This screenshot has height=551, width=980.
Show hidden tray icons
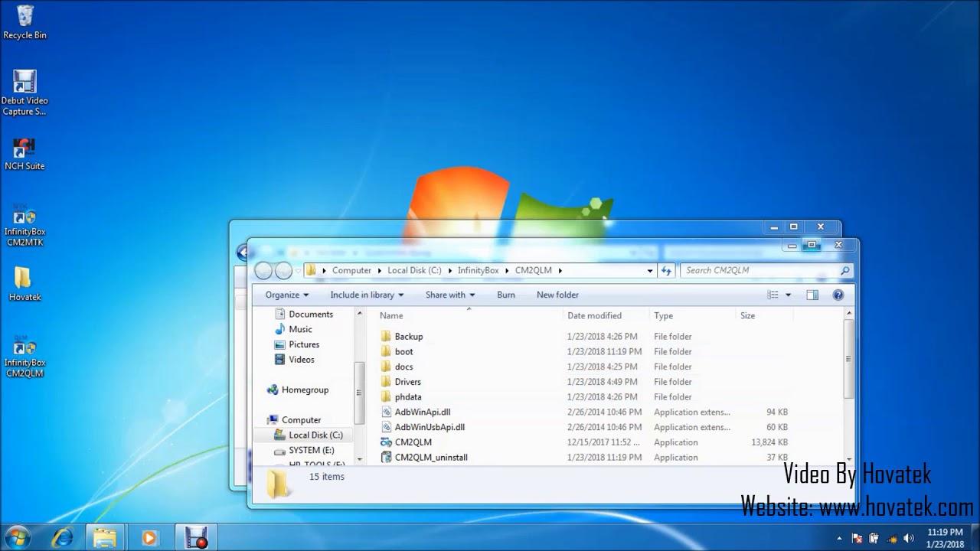pyautogui.click(x=840, y=538)
